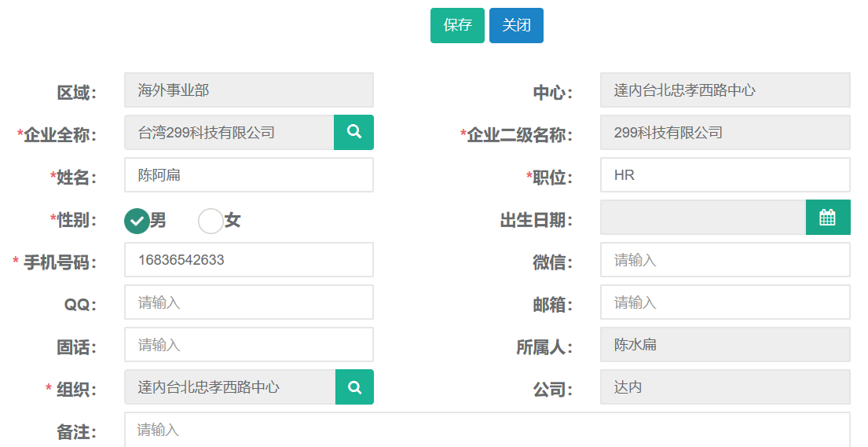Click the 姓名 input field with 陈阿扁
This screenshot has width=868, height=447.
(x=248, y=175)
